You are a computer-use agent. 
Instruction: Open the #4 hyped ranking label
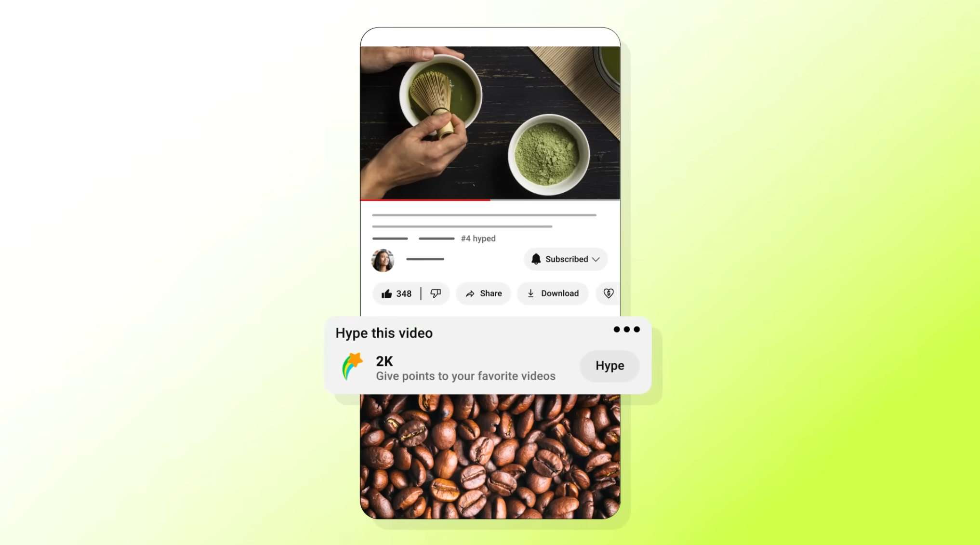point(478,238)
